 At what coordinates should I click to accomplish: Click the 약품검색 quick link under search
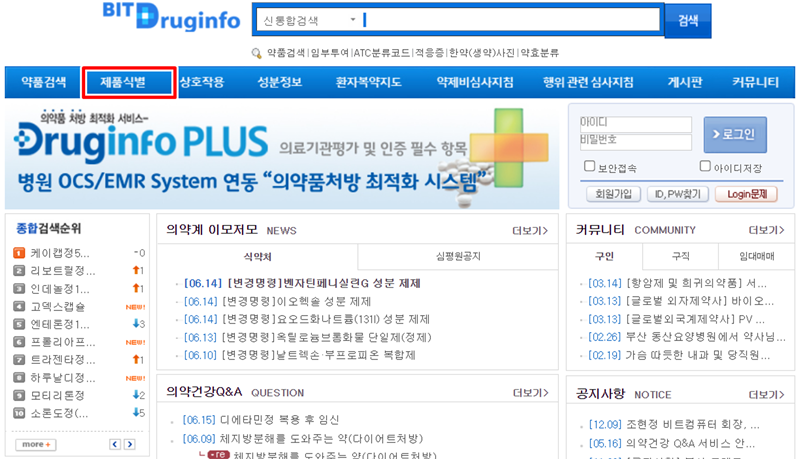286,53
